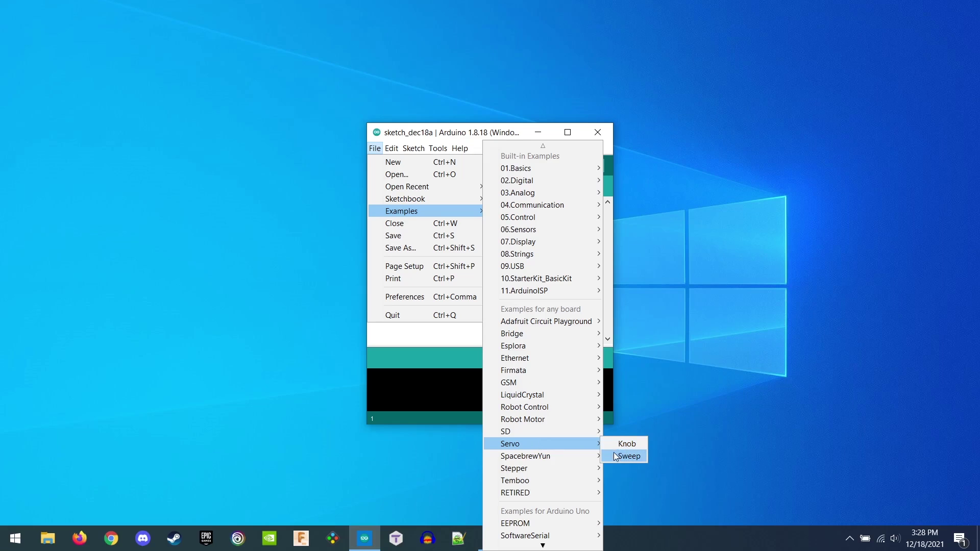980x551 pixels.
Task: Open the Windows Start menu
Action: 15,538
